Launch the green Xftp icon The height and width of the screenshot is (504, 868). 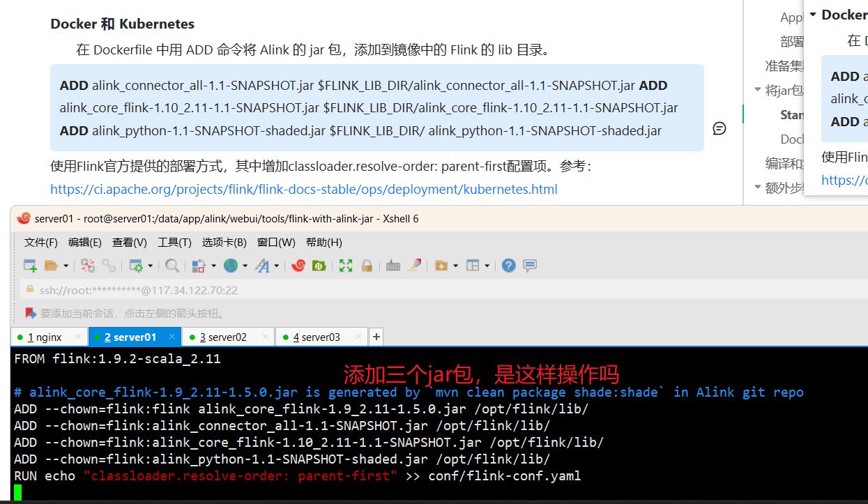[x=319, y=266]
